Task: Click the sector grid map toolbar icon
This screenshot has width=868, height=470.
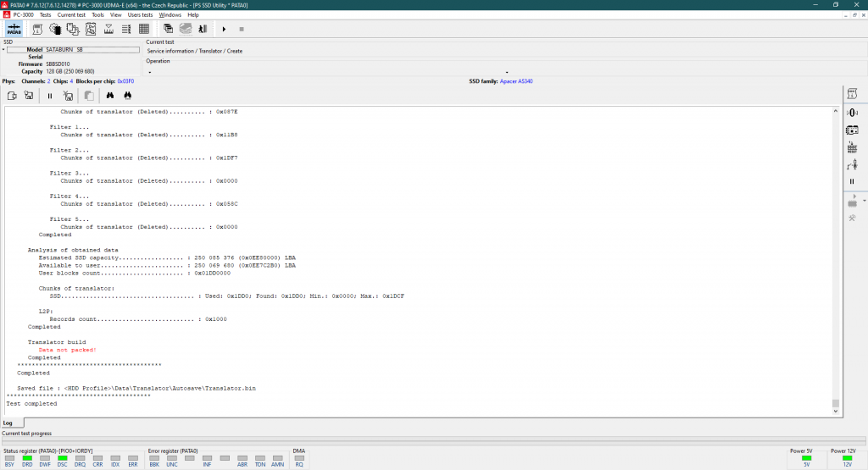Action: (144, 29)
